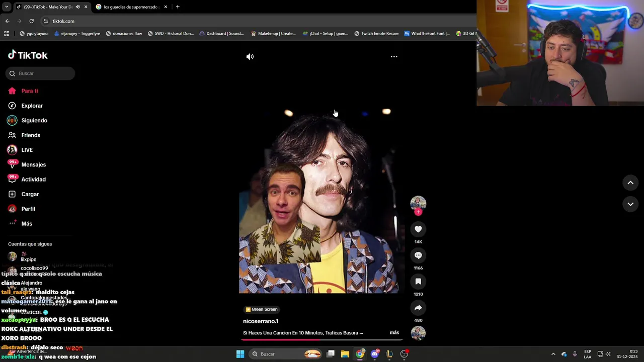Open the eljanojey - Triggerfyre bookmark
Screen dimensions: 644x362
[x=77, y=34]
